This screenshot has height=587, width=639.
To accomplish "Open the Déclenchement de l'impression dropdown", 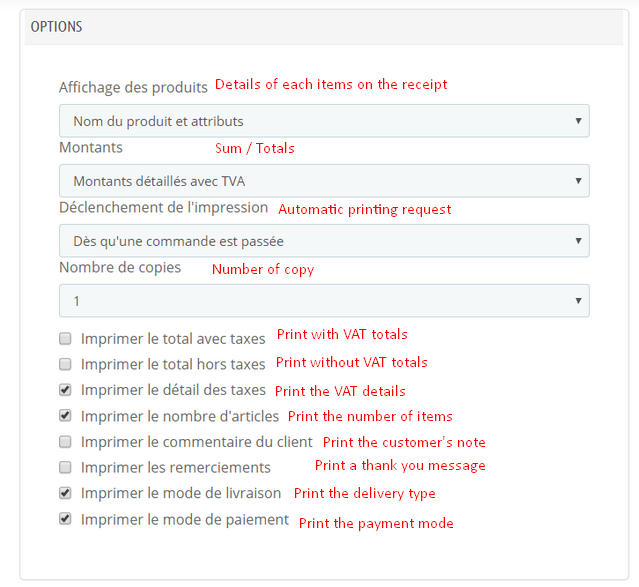I will tap(324, 241).
